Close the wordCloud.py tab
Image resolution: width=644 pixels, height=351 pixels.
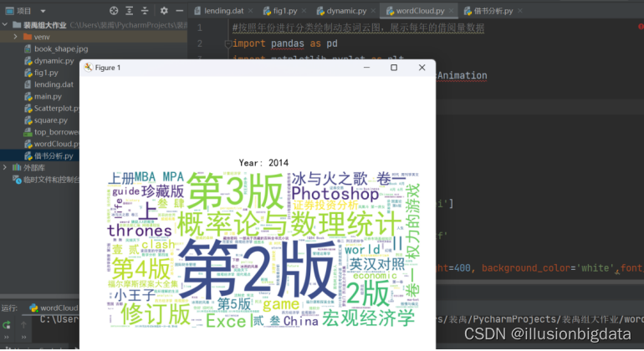click(x=451, y=11)
